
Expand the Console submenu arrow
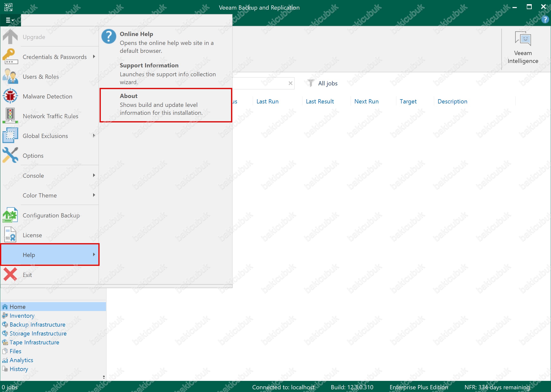point(94,175)
